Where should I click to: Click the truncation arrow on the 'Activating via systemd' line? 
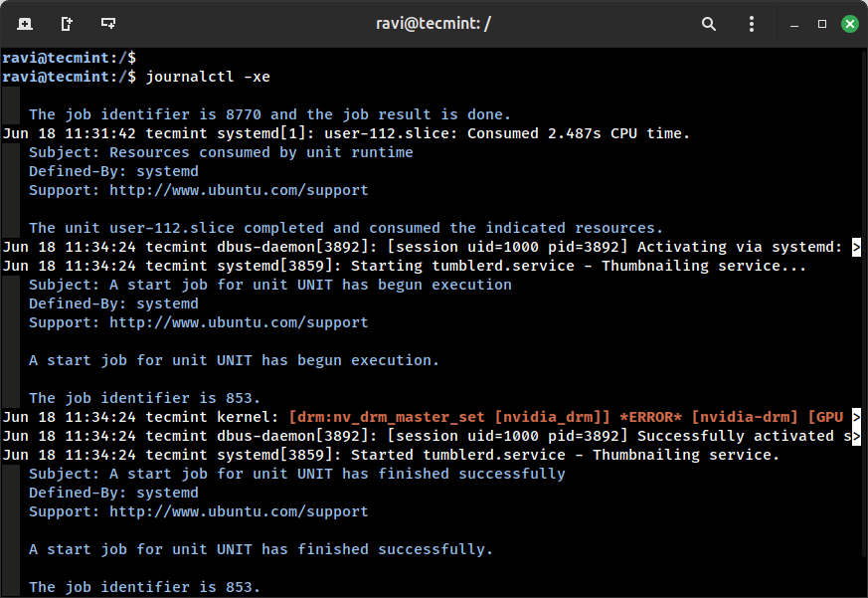856,247
